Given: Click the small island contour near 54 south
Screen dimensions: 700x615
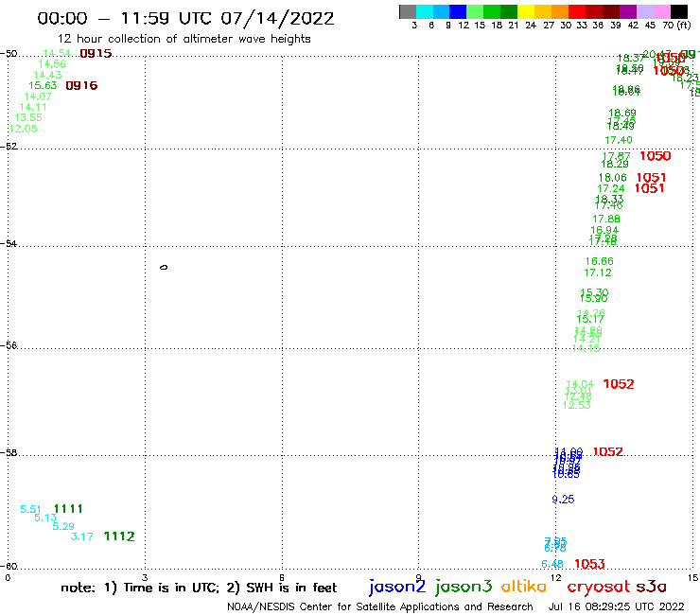Looking at the screenshot, I should [x=164, y=268].
